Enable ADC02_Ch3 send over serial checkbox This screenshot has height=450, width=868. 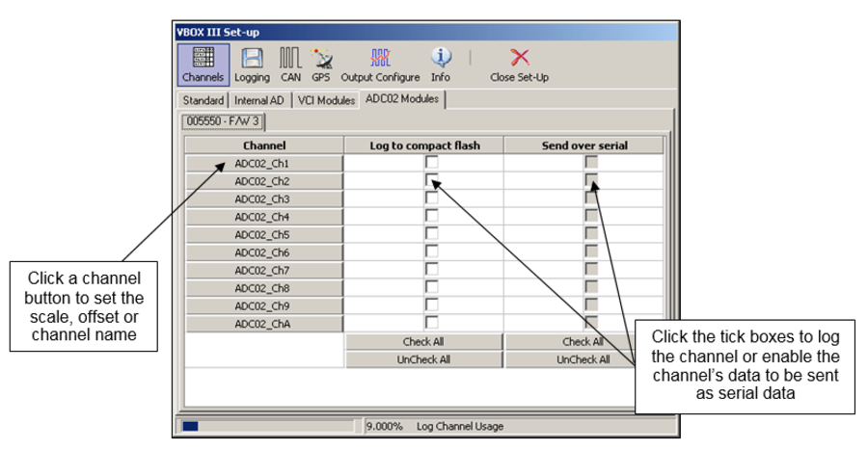pyautogui.click(x=591, y=198)
